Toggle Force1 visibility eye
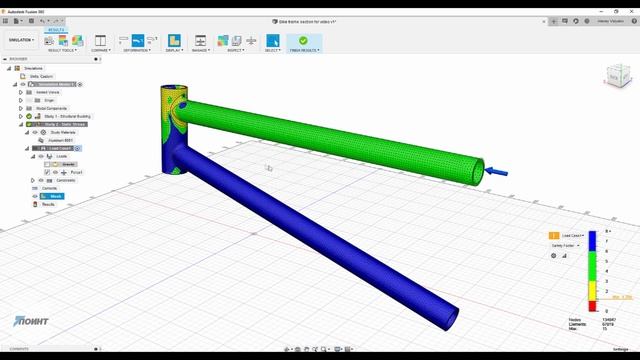The width and height of the screenshot is (640, 360). click(x=56, y=172)
